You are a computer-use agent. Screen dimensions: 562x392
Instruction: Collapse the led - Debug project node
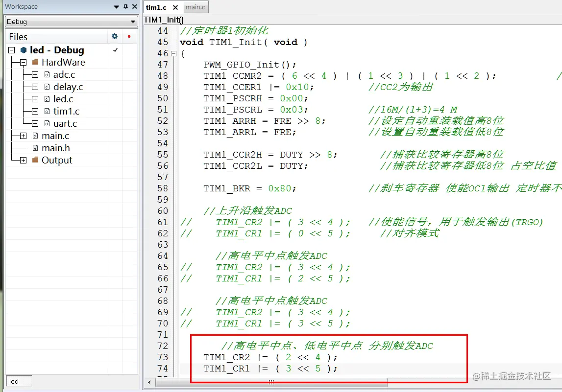coord(11,50)
